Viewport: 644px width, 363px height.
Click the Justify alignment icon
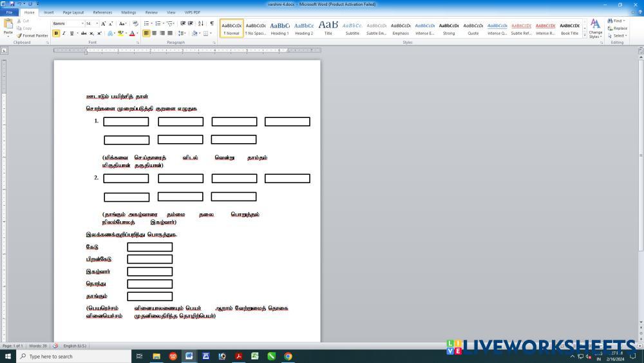(170, 33)
